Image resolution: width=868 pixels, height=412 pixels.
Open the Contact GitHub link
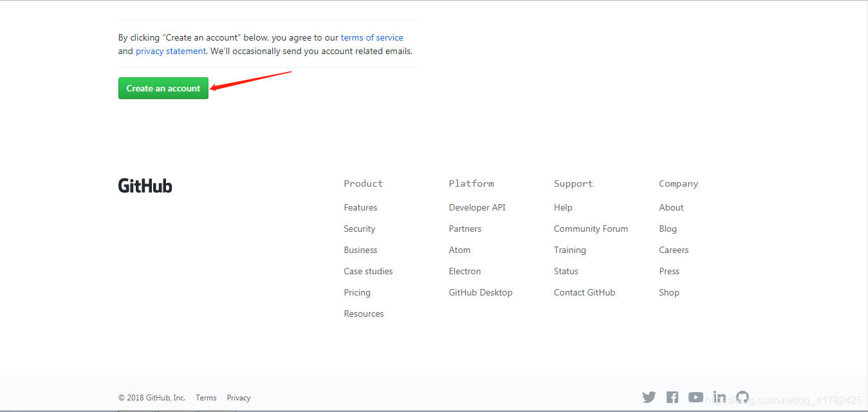584,292
